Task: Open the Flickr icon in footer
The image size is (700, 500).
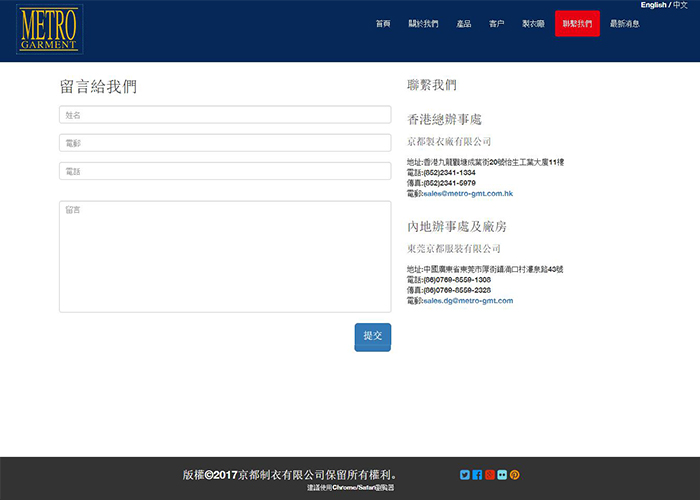Action: [502, 475]
